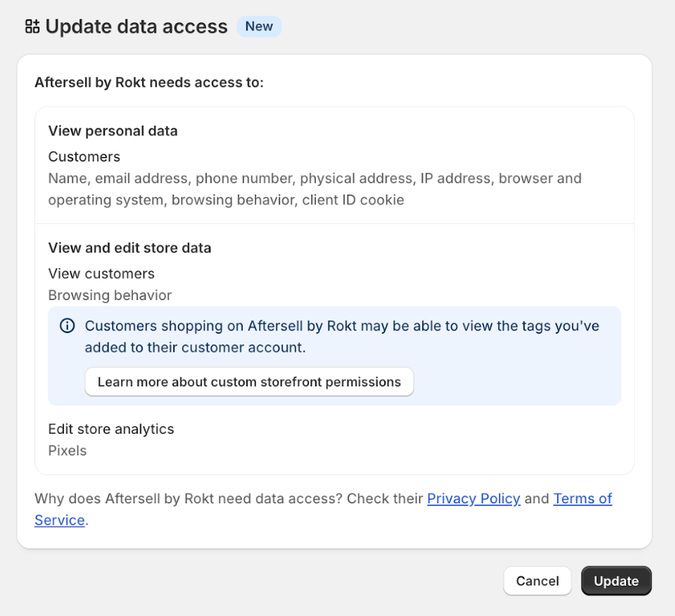Click 'Learn more about custom storefront permissions'
Viewport: 675px width, 616px height.
click(x=248, y=382)
